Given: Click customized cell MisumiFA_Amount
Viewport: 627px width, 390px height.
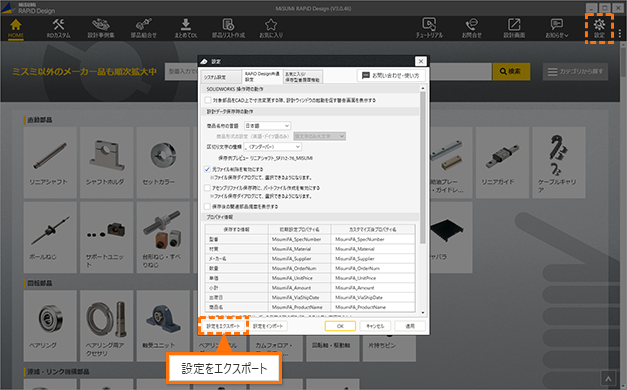Looking at the screenshot, I should [373, 288].
